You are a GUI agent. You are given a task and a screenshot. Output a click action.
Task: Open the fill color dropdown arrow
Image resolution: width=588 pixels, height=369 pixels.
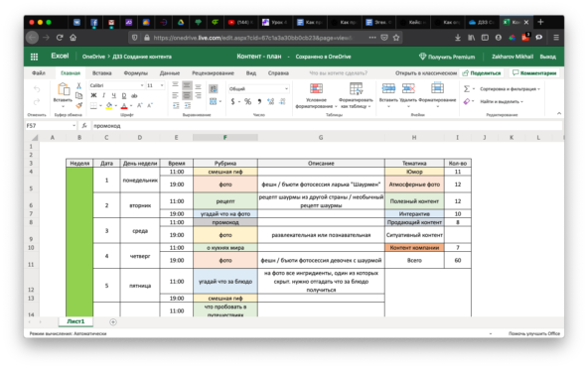[116, 106]
